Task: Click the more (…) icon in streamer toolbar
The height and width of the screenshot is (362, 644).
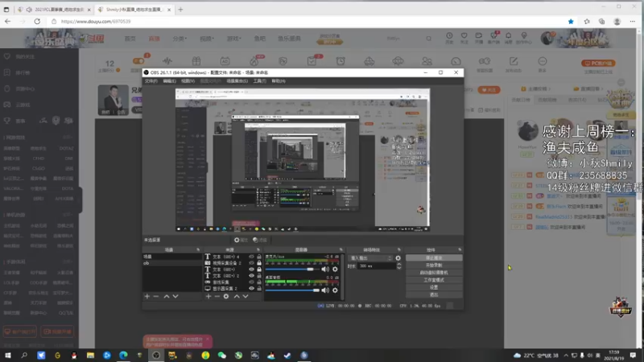Action: tap(543, 61)
